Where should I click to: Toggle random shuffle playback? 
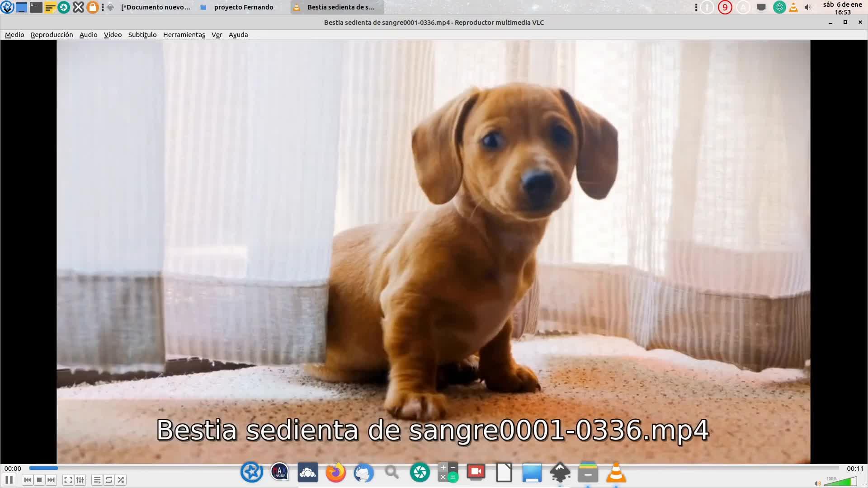pyautogui.click(x=121, y=480)
